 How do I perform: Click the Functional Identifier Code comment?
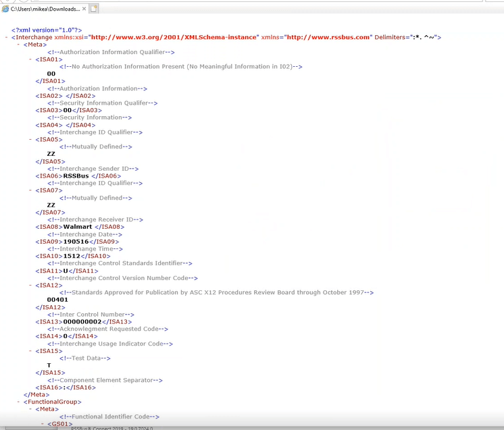[109, 416]
